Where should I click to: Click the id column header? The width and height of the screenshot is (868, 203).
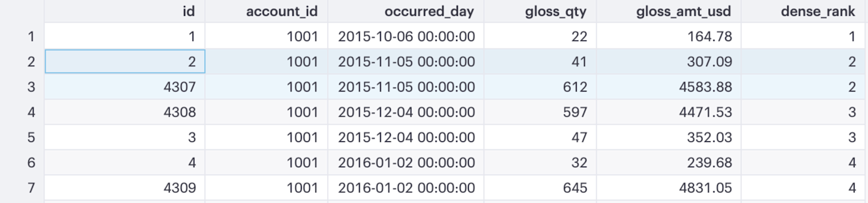click(x=125, y=11)
